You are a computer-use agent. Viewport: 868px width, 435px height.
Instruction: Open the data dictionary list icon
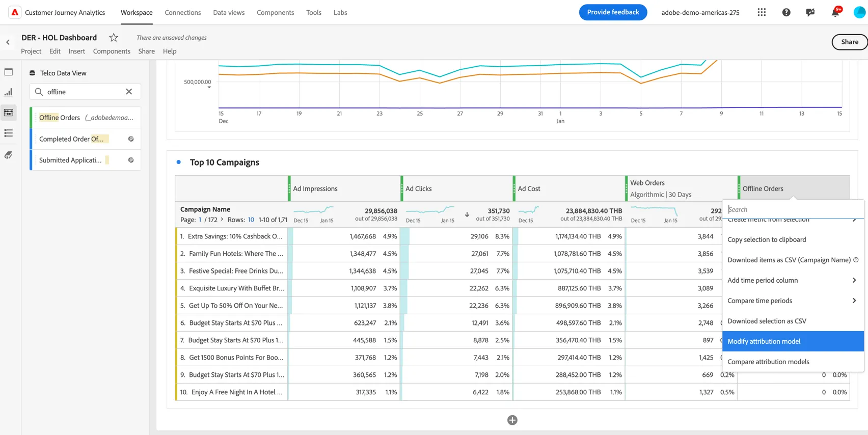[x=9, y=133]
